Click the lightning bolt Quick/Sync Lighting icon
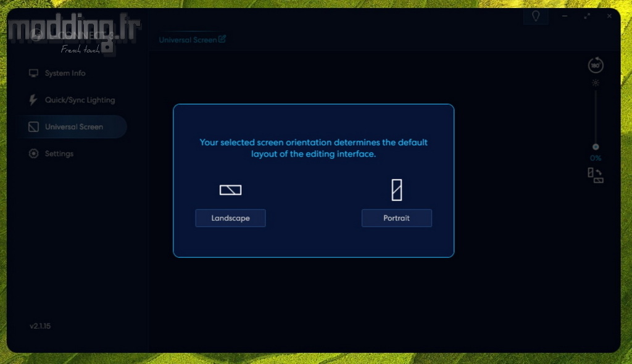This screenshot has height=364, width=632. [x=33, y=100]
